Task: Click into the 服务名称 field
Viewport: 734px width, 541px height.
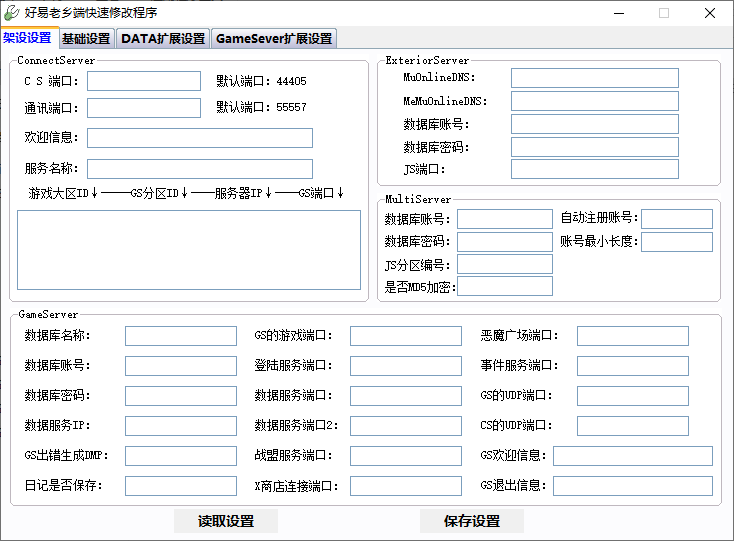Action: [200, 169]
